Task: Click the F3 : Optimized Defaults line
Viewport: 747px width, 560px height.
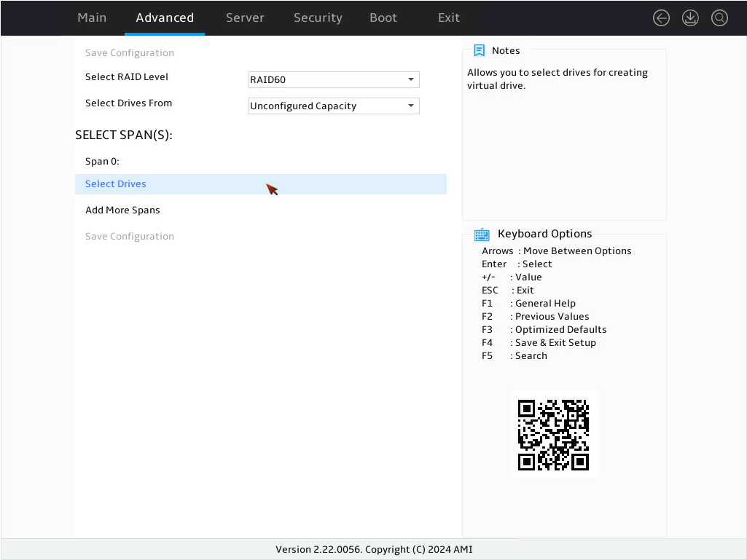Action: 544,330
